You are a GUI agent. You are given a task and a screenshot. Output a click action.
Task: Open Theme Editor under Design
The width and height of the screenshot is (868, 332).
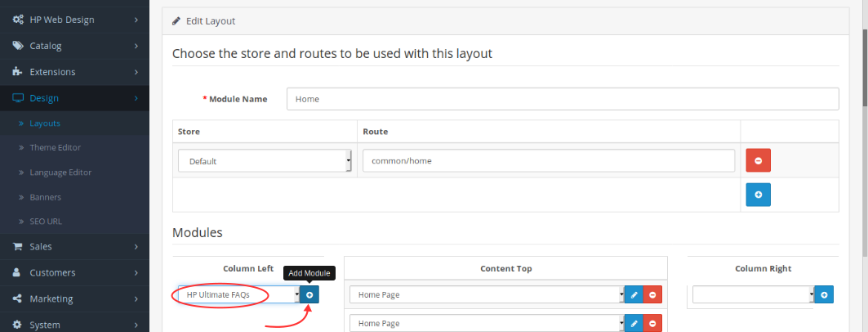(x=56, y=147)
